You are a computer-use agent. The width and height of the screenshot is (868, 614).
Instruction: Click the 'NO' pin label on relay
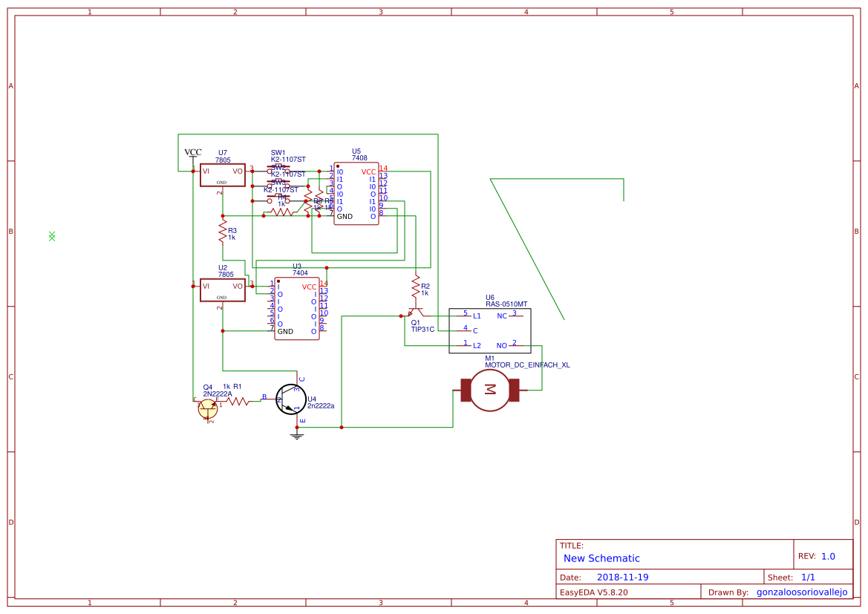pos(501,345)
